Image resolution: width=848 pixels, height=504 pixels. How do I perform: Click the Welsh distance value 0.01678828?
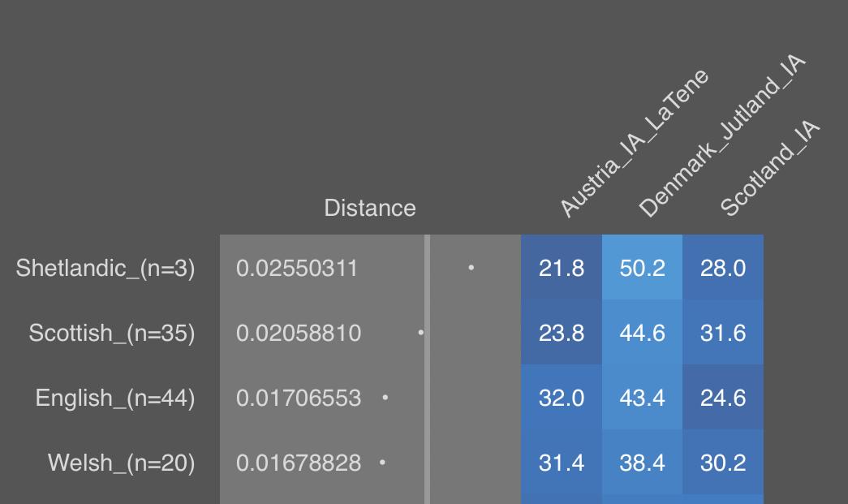[299, 463]
